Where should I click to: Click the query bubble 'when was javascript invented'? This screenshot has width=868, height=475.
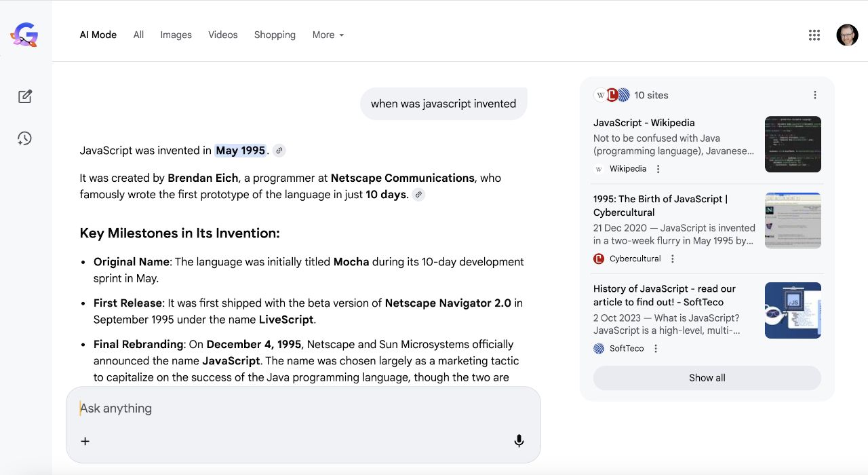coord(443,104)
